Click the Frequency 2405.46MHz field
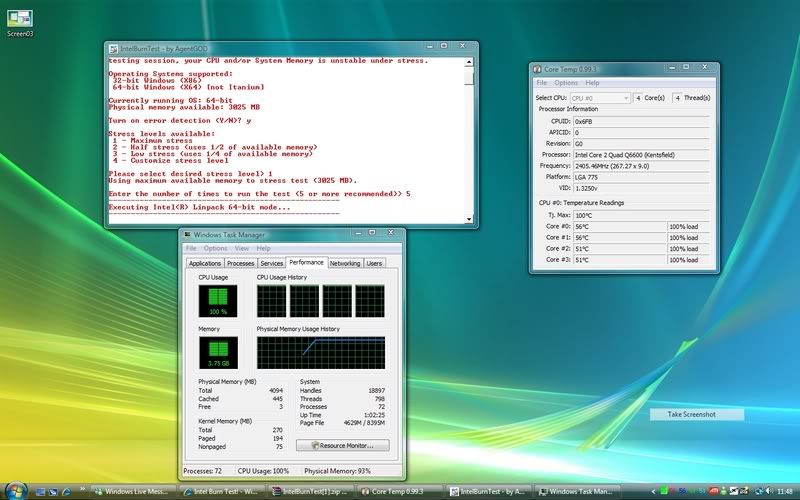This screenshot has width=800, height=500. pos(641,166)
